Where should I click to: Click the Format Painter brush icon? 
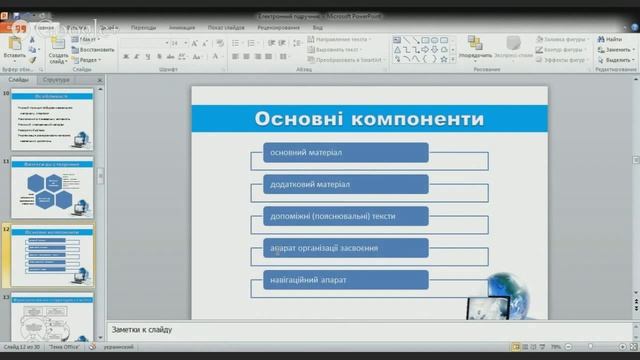point(32,60)
